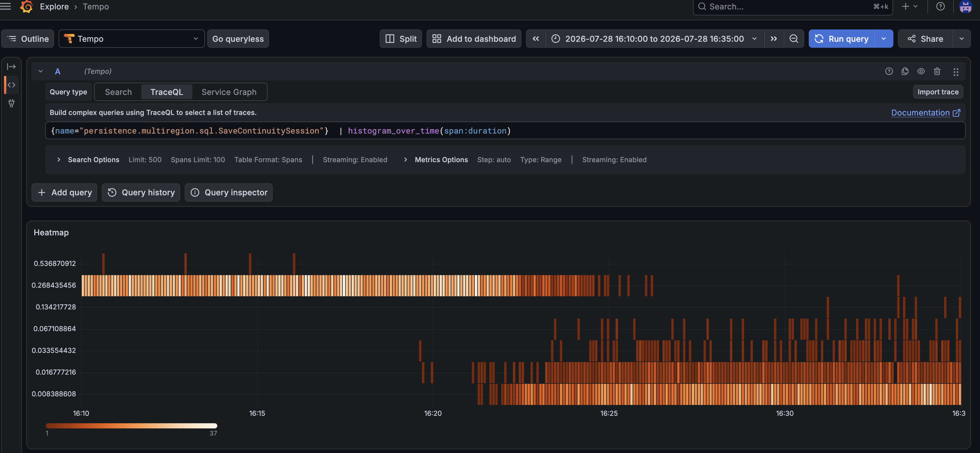The width and height of the screenshot is (980, 453).
Task: Collapse query row A
Action: click(40, 71)
